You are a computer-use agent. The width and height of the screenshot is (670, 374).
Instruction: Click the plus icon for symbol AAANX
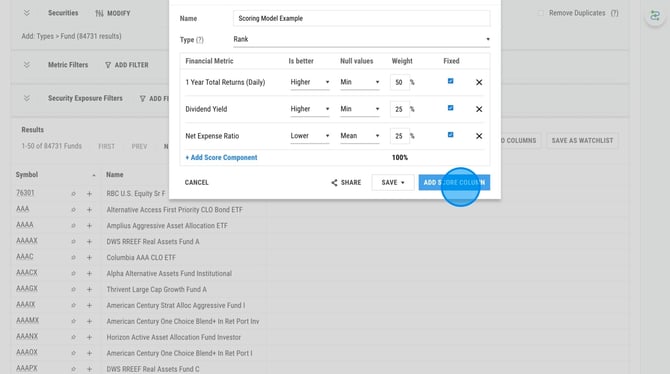[89, 337]
